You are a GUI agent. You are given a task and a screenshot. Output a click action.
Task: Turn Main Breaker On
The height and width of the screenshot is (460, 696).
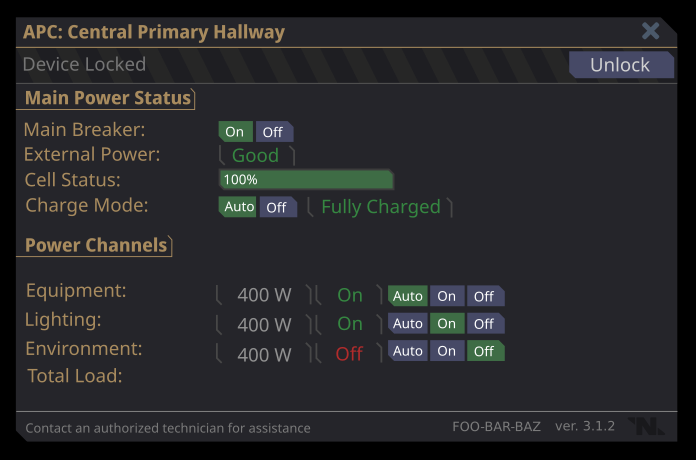coord(235,132)
